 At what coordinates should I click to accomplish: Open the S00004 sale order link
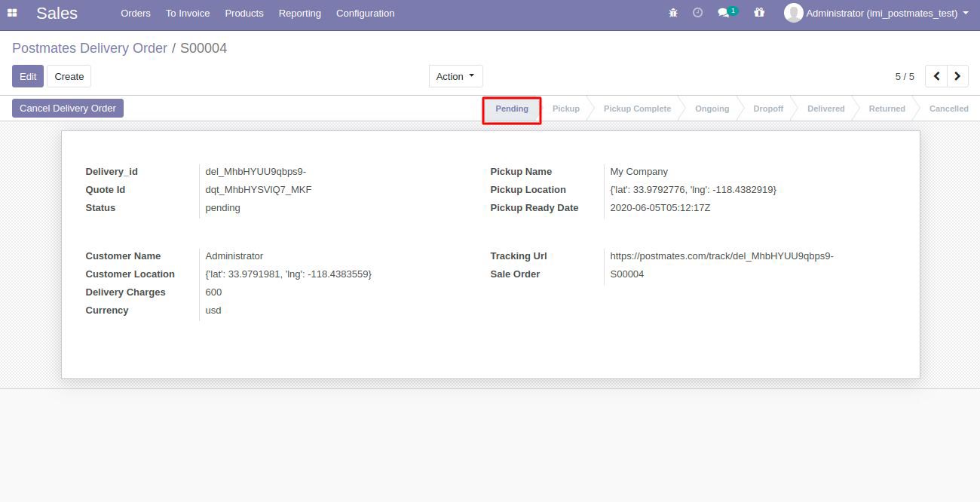click(x=627, y=274)
